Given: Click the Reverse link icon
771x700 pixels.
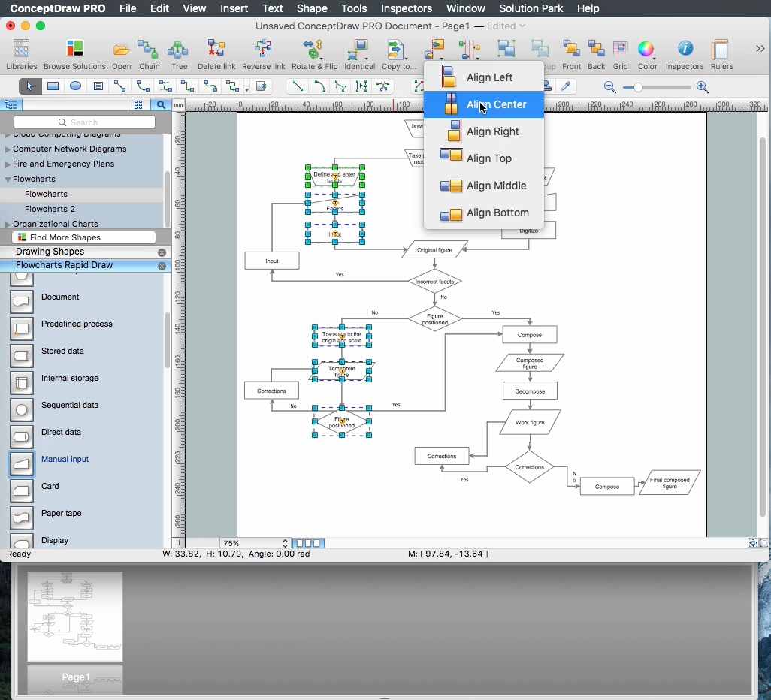Looking at the screenshot, I should [263, 50].
